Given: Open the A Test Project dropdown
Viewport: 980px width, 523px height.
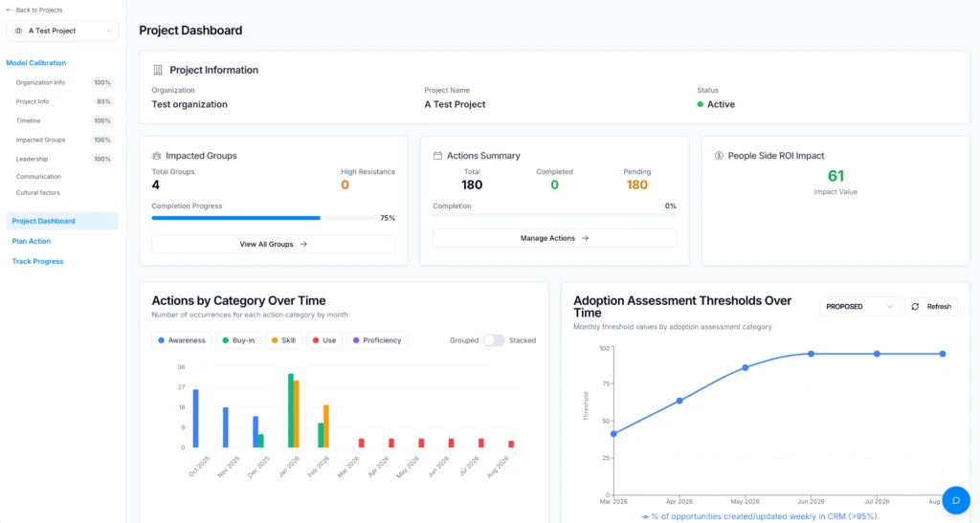Looking at the screenshot, I should [x=62, y=31].
